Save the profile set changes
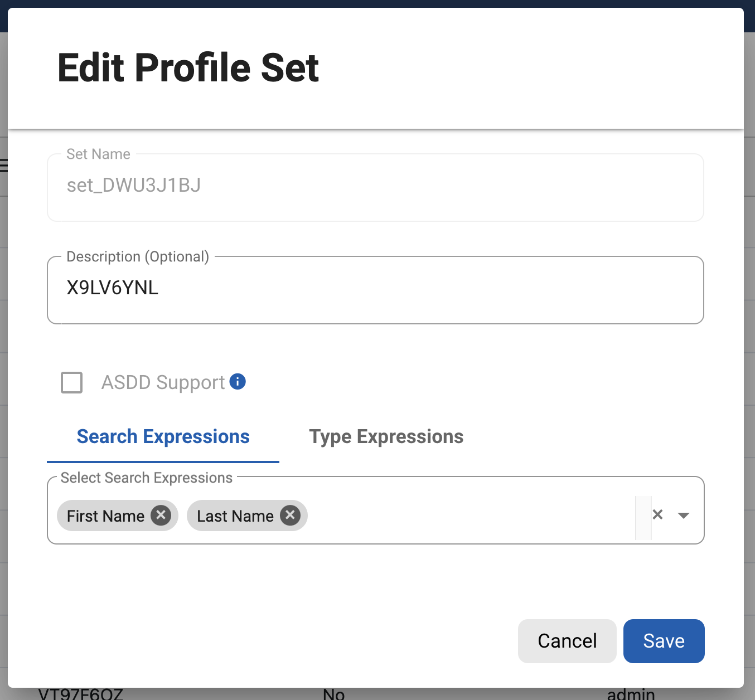The width and height of the screenshot is (755, 700). pyautogui.click(x=664, y=641)
